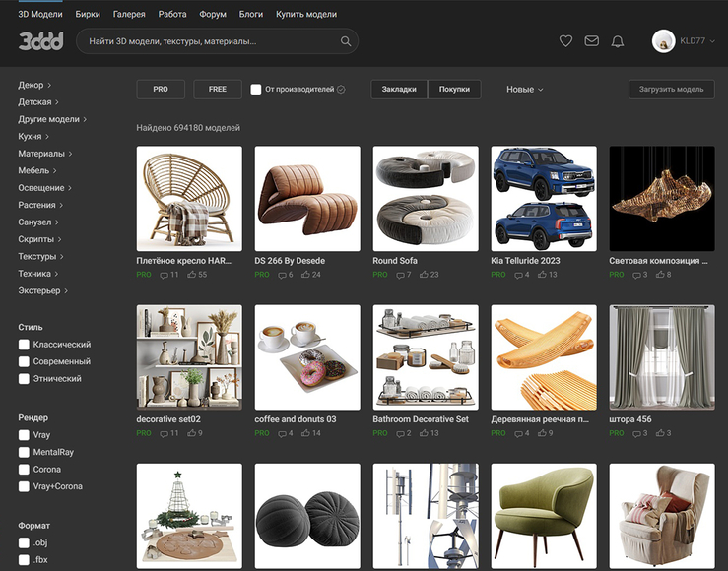Viewport: 728px width, 571px height.
Task: Filter by FREE models button
Action: (218, 89)
